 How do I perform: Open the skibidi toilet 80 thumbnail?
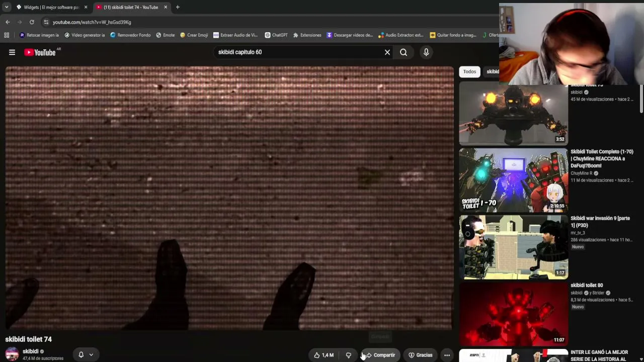513,314
